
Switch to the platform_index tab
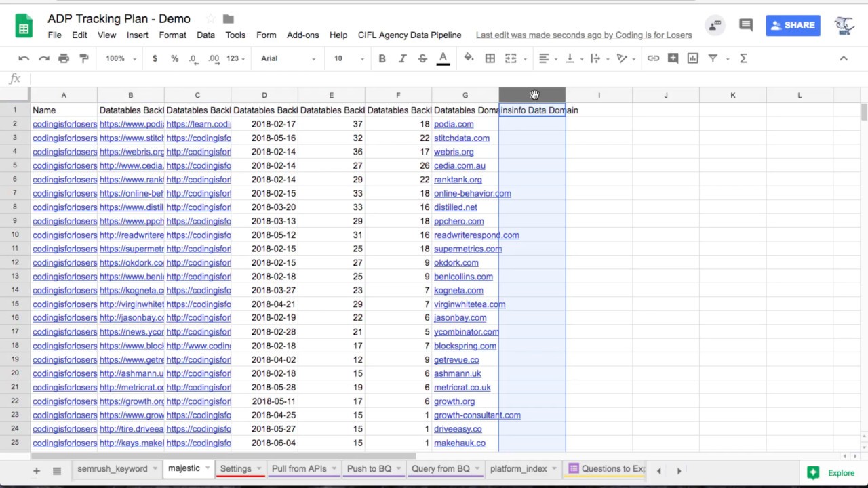[x=518, y=469]
